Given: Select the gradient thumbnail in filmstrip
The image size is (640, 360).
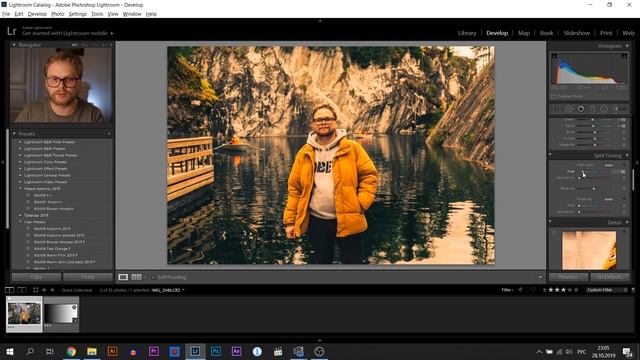Looking at the screenshot, I should 61,314.
